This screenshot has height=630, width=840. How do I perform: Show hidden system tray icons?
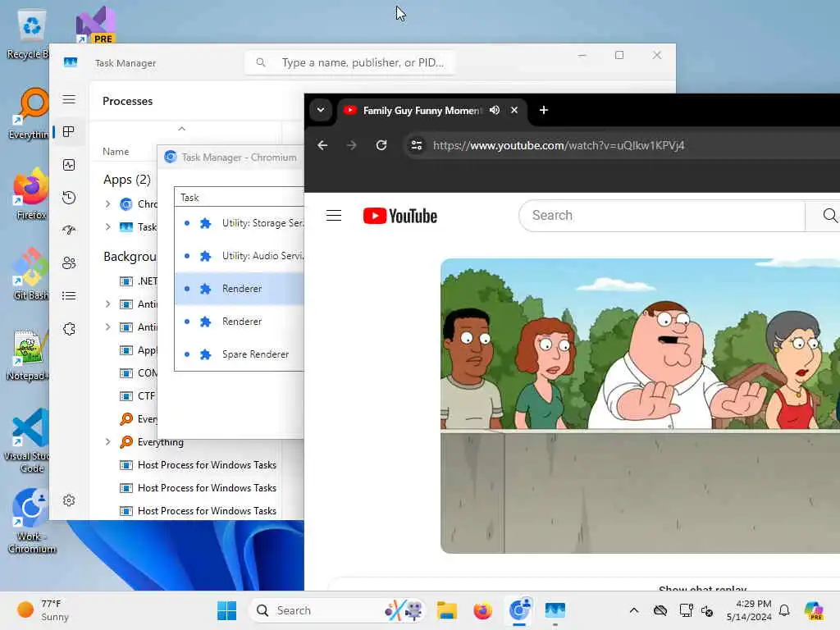click(634, 610)
